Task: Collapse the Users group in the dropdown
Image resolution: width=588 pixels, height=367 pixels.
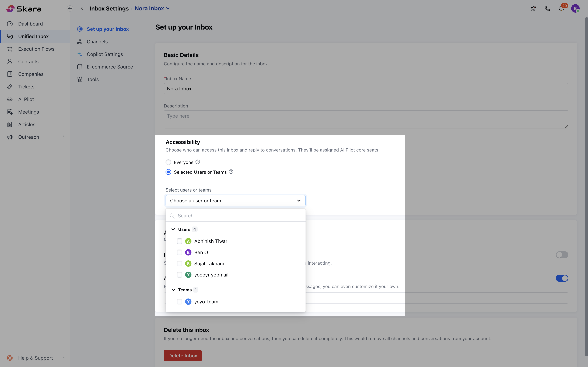Action: 173,229
